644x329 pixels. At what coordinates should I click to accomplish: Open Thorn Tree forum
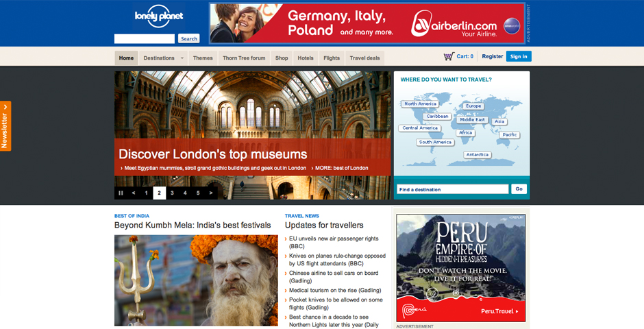[244, 58]
